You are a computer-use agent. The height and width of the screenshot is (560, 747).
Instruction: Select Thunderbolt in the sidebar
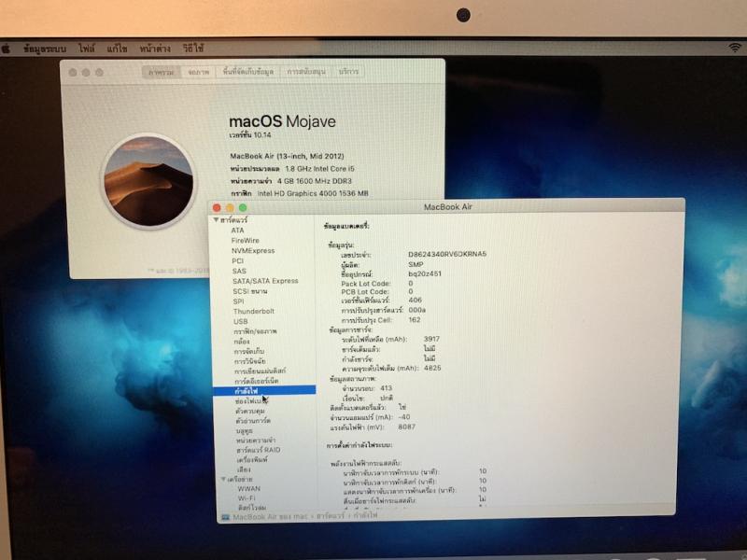(x=254, y=312)
